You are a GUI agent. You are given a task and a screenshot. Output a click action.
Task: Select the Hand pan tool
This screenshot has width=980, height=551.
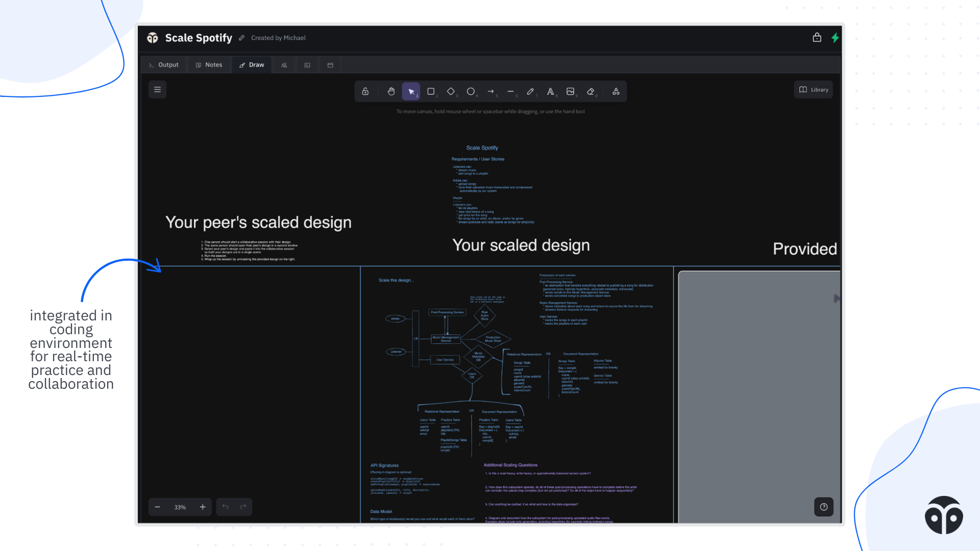391,91
